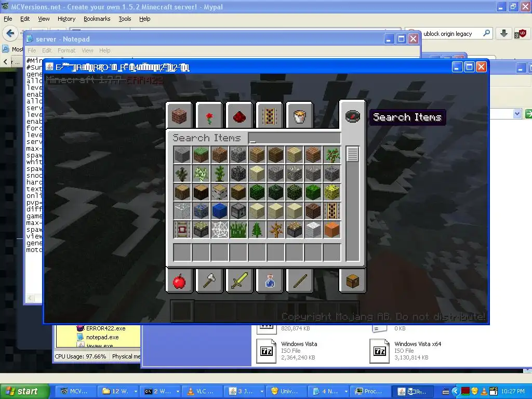The width and height of the screenshot is (532, 399).
Task: Open the Decoration Blocks tab with rose icon
Action: (209, 115)
